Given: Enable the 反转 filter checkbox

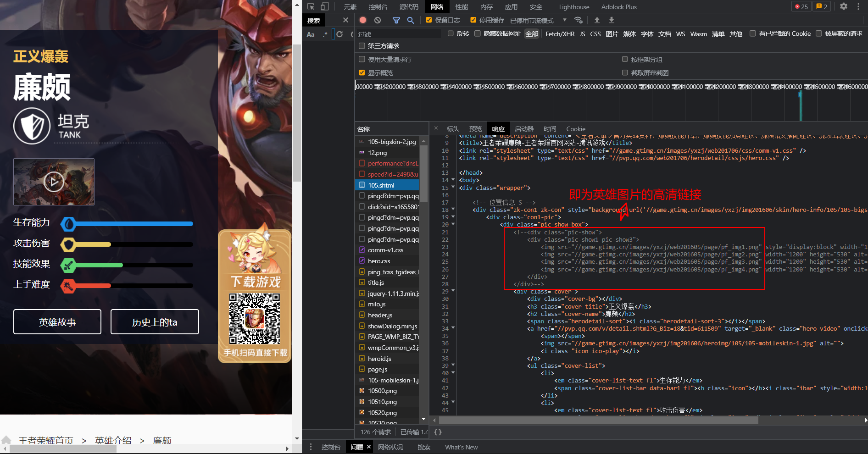Looking at the screenshot, I should click(x=451, y=33).
